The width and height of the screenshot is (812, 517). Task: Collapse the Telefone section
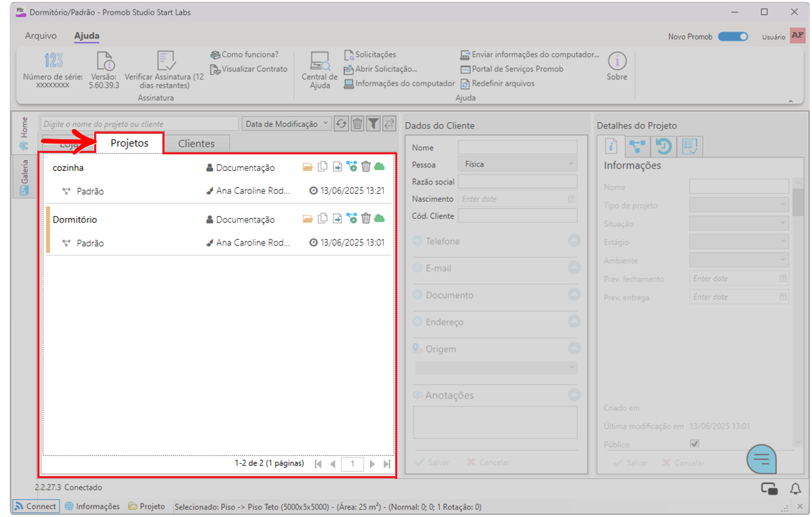click(573, 241)
